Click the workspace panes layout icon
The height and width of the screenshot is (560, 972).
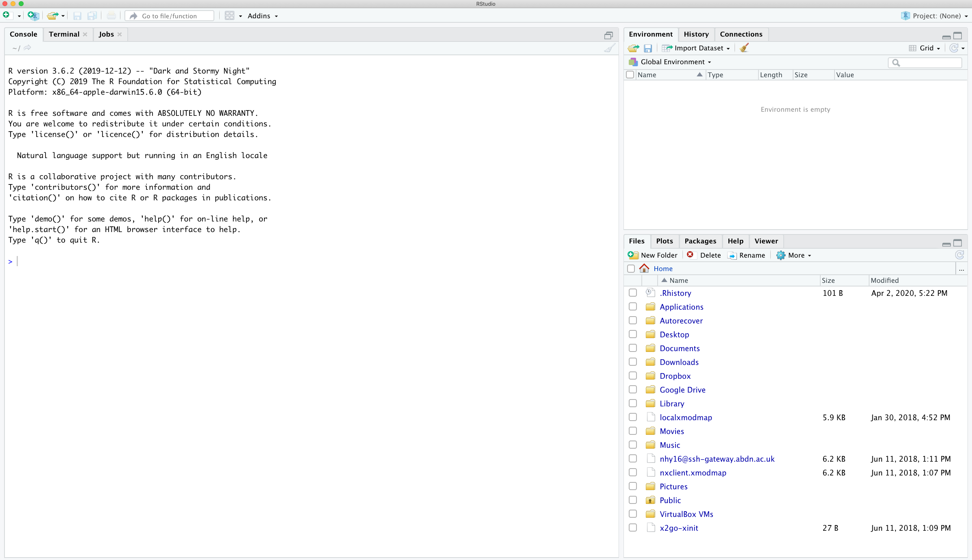(x=230, y=16)
